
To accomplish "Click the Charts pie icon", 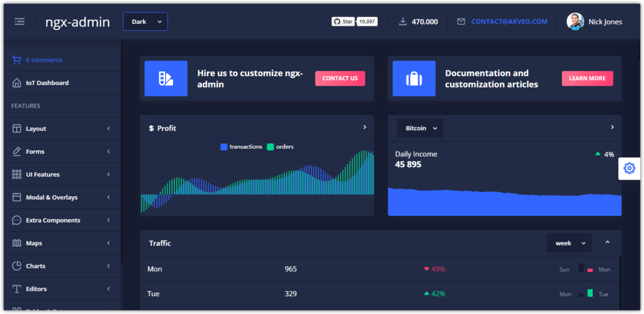I will (16, 266).
